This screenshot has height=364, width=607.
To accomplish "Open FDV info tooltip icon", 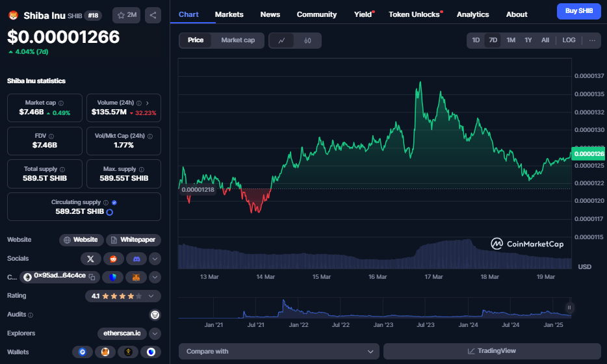I will click(51, 136).
